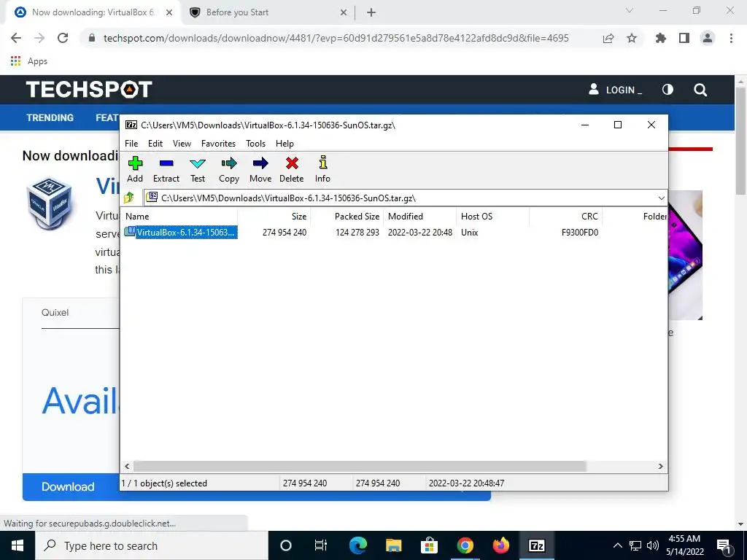Click the Chrome address bar URL
Viewport: 747px width, 560px height.
coord(336,38)
